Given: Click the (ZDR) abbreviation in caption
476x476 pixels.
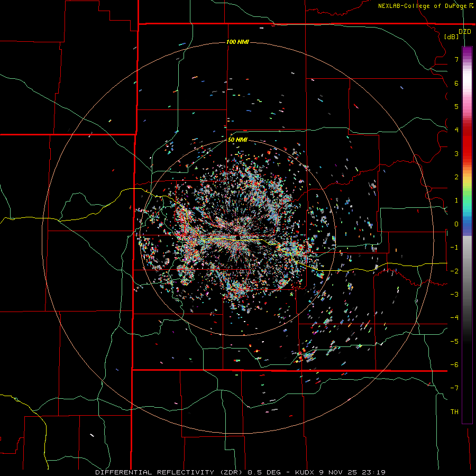Looking at the screenshot, I should click(231, 472).
